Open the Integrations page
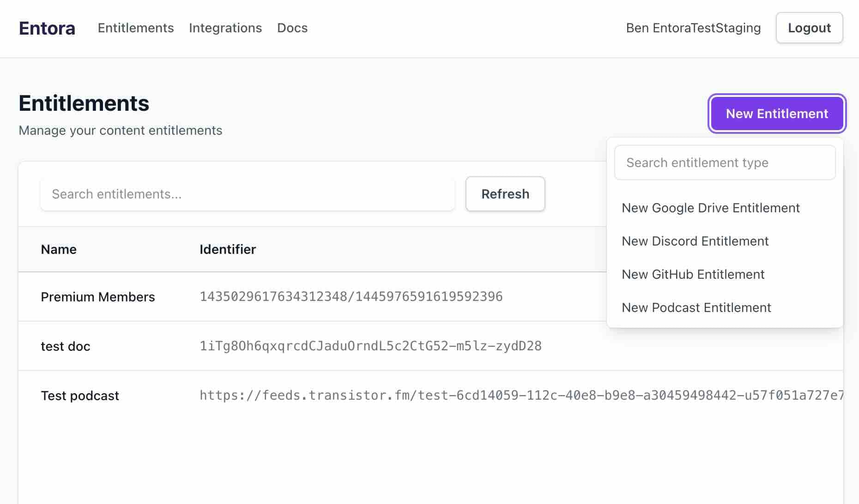This screenshot has height=504, width=859. pos(225,28)
